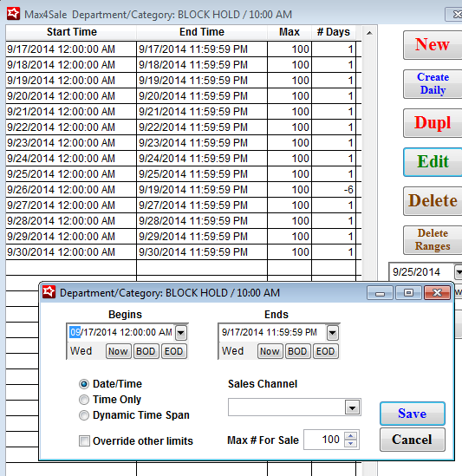Enable Override other limits checkbox
The height and width of the screenshot is (476, 462).
(x=84, y=440)
